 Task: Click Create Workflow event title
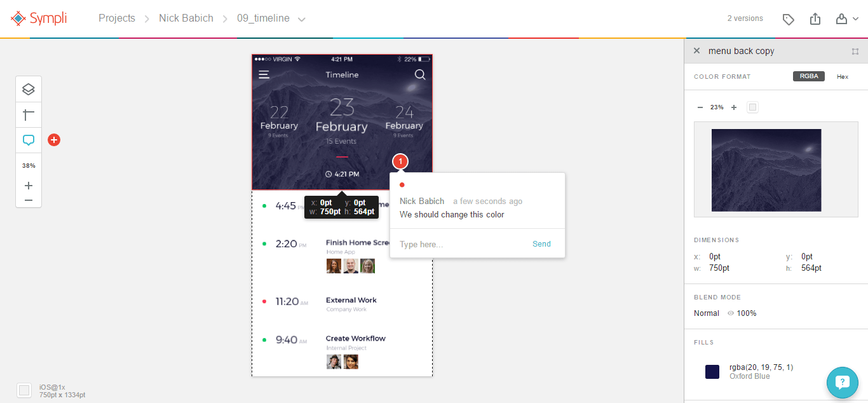(356, 338)
